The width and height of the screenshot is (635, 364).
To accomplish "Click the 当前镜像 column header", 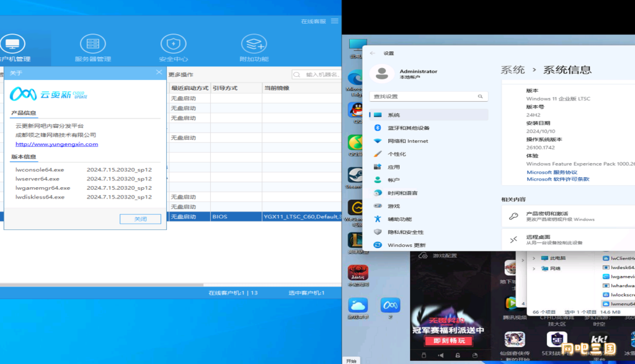I will coord(302,88).
